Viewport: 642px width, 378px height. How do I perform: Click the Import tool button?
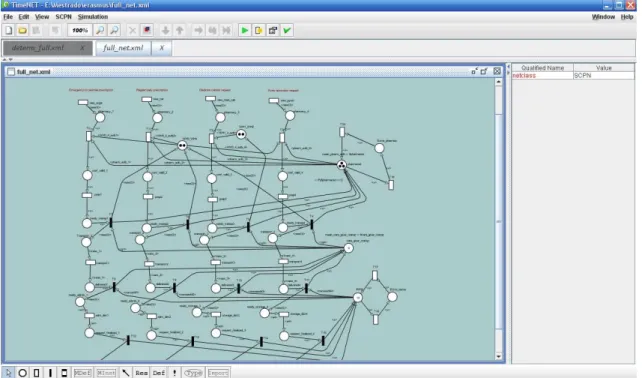click(218, 373)
